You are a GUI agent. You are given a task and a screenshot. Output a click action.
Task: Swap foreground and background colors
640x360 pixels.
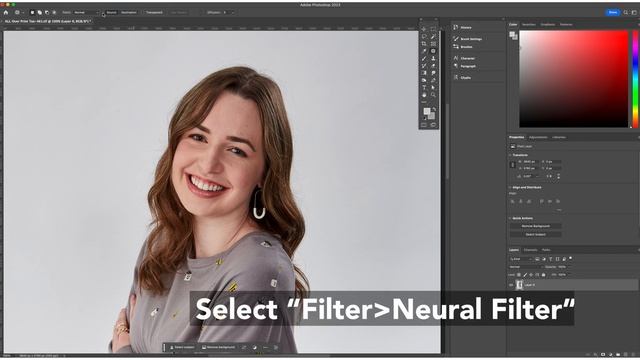point(434,109)
